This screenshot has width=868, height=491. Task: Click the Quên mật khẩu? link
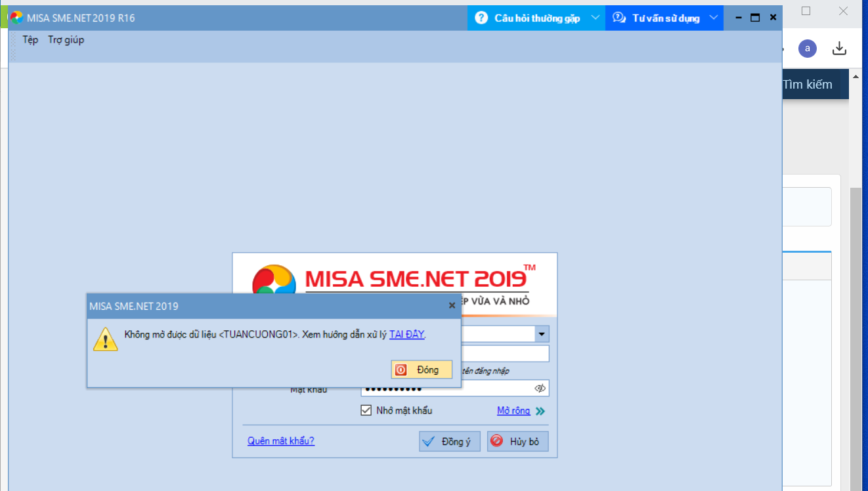coord(280,440)
